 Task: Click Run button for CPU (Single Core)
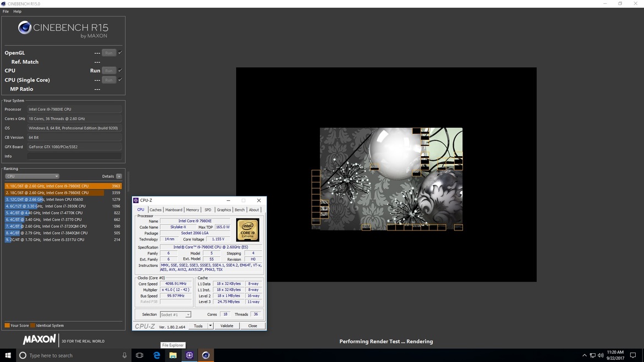pyautogui.click(x=109, y=80)
